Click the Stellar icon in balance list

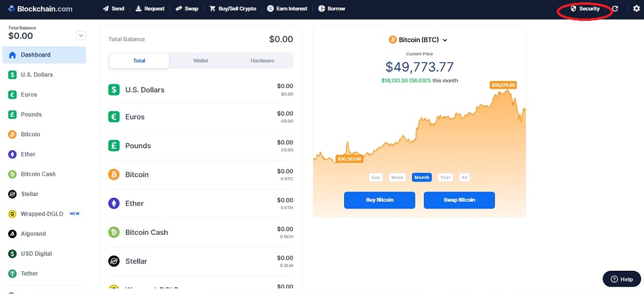coord(114,261)
